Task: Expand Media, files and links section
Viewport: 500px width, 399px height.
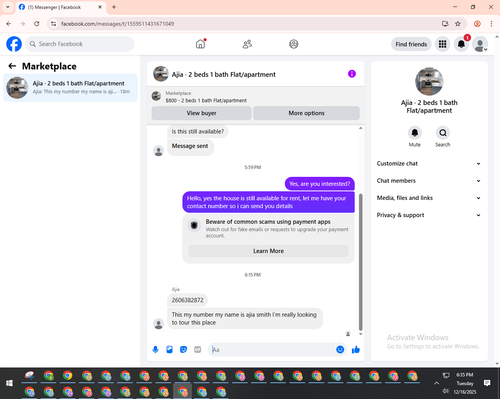Action: [429, 198]
